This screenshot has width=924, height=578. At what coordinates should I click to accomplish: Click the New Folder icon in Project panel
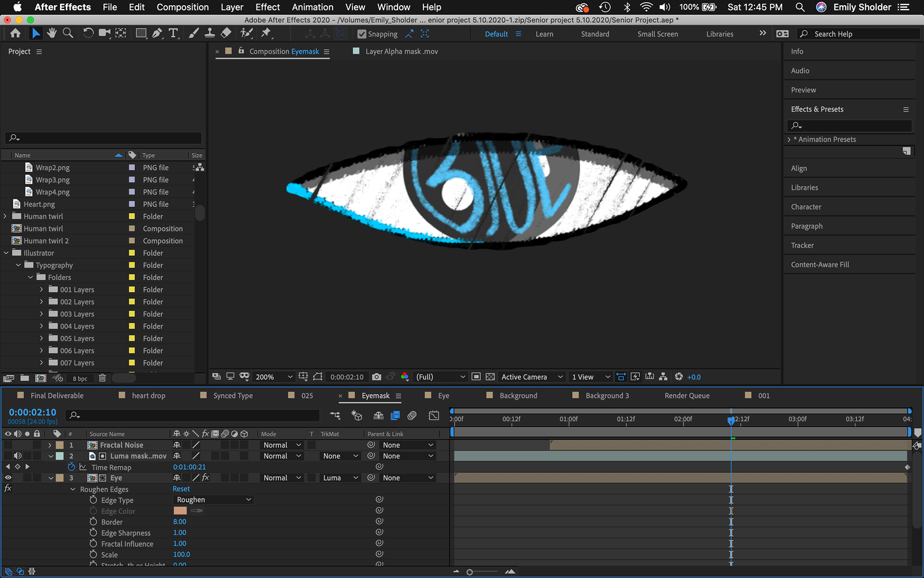coord(25,378)
